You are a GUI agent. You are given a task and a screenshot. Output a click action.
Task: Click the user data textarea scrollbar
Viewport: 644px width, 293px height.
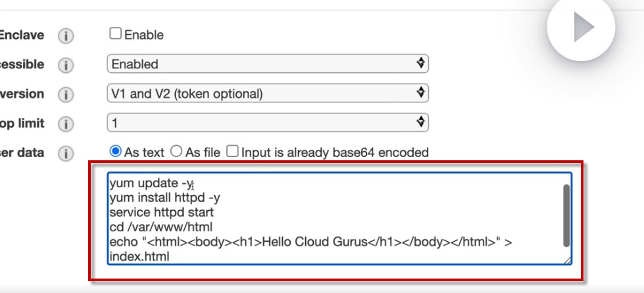point(566,214)
